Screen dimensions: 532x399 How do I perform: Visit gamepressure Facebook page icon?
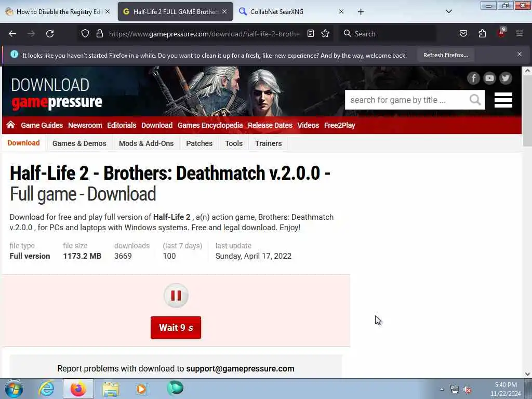[473, 78]
